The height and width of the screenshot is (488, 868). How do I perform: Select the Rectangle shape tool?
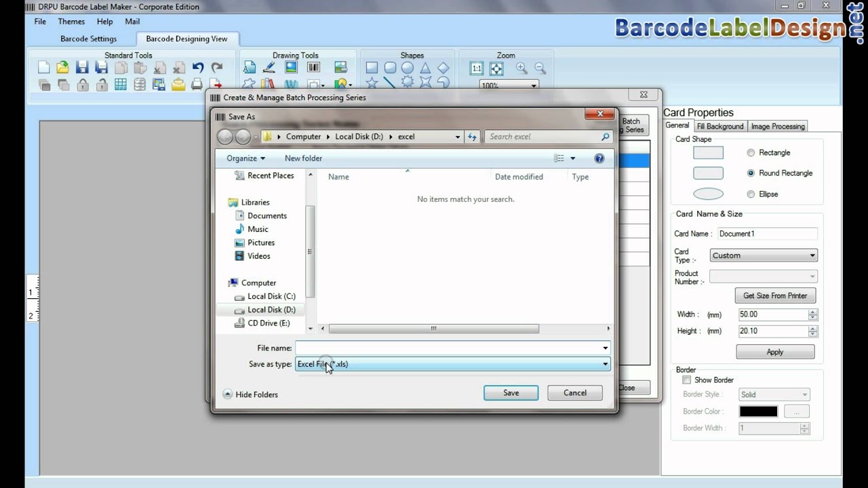[372, 68]
